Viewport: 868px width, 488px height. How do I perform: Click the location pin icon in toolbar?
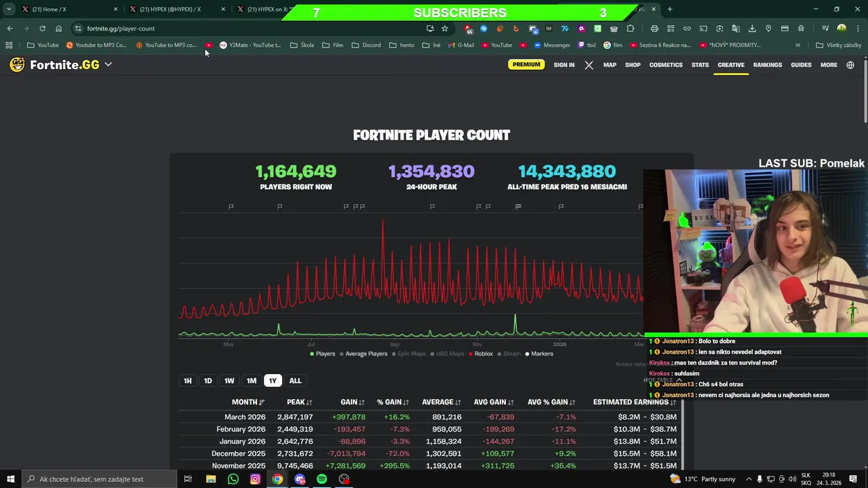click(768, 28)
